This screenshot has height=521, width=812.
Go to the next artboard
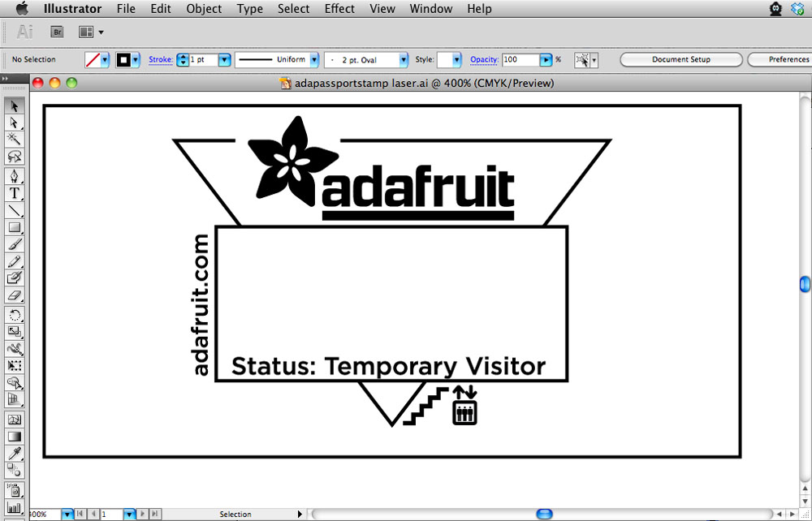pos(143,515)
